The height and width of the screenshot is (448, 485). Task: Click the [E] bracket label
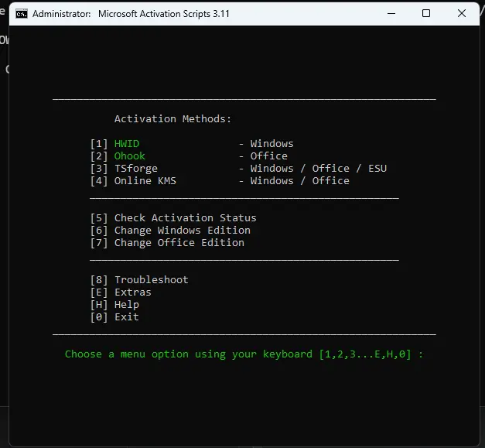click(x=99, y=292)
